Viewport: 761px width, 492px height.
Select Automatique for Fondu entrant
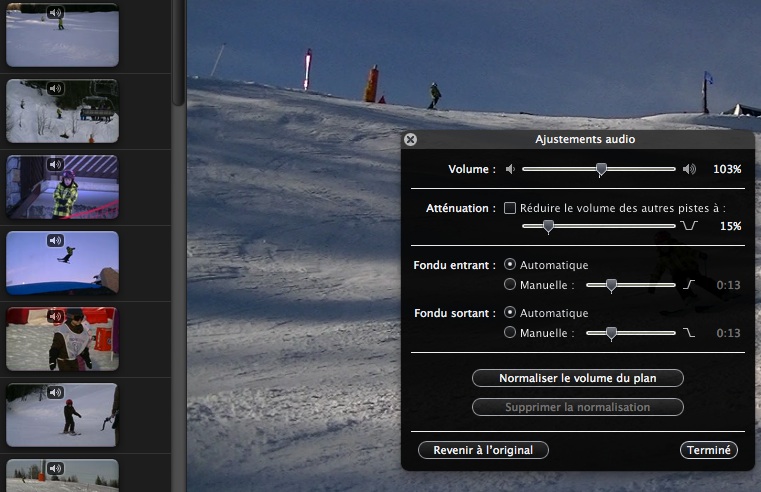point(510,264)
